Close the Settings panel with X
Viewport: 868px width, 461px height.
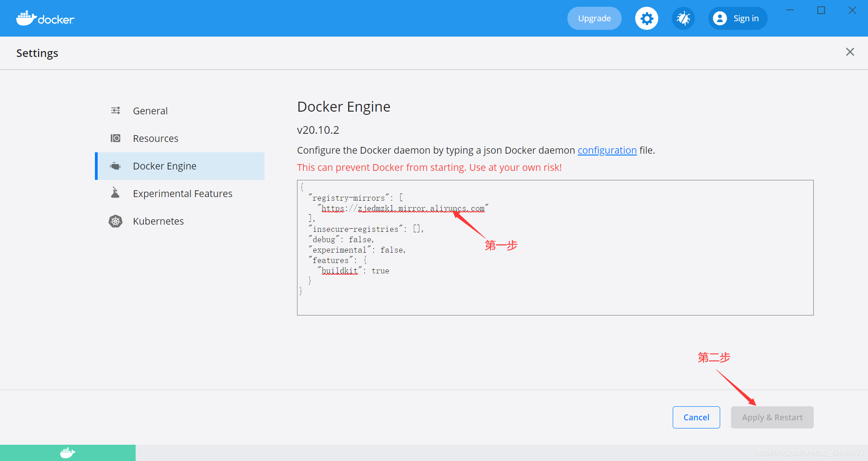click(x=850, y=52)
